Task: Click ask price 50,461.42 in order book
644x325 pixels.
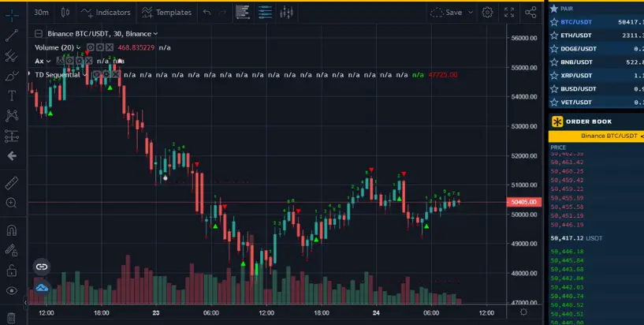Action: pos(567,162)
